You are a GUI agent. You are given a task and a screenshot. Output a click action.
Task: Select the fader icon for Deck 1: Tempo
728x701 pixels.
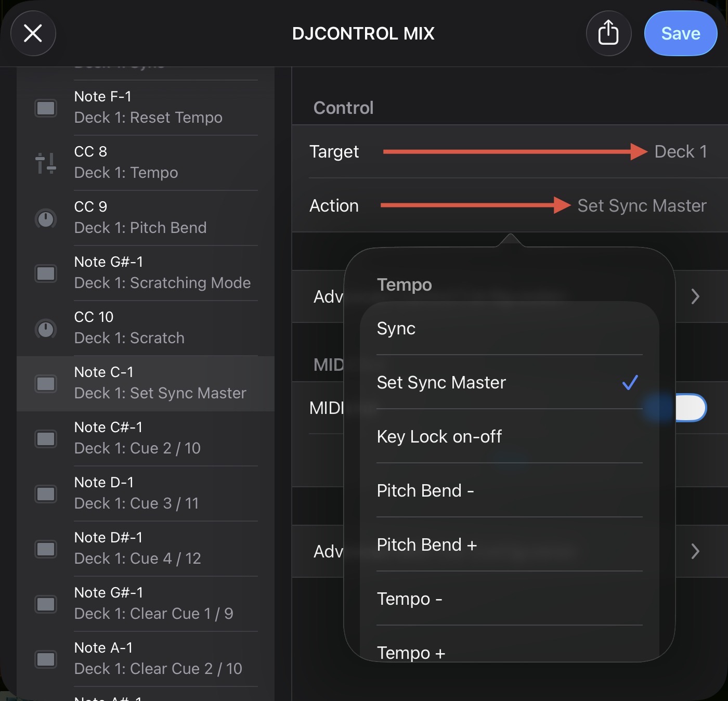click(x=46, y=163)
